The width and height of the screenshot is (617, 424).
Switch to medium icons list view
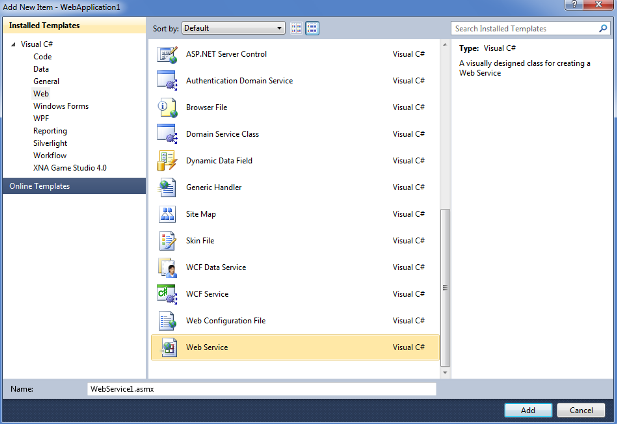pyautogui.click(x=312, y=28)
